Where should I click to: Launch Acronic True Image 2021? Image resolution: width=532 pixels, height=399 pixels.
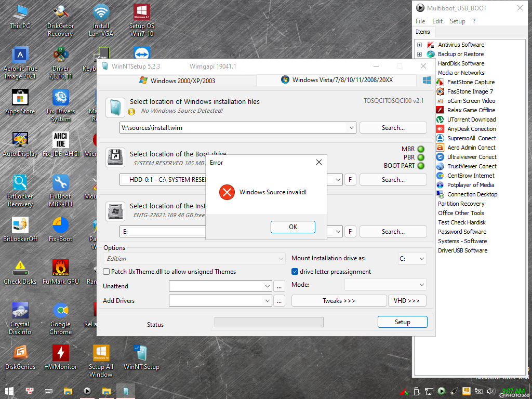click(x=20, y=63)
